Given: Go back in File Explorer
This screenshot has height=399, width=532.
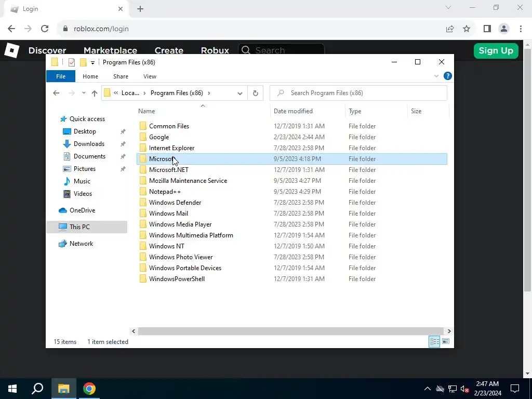Looking at the screenshot, I should point(56,93).
